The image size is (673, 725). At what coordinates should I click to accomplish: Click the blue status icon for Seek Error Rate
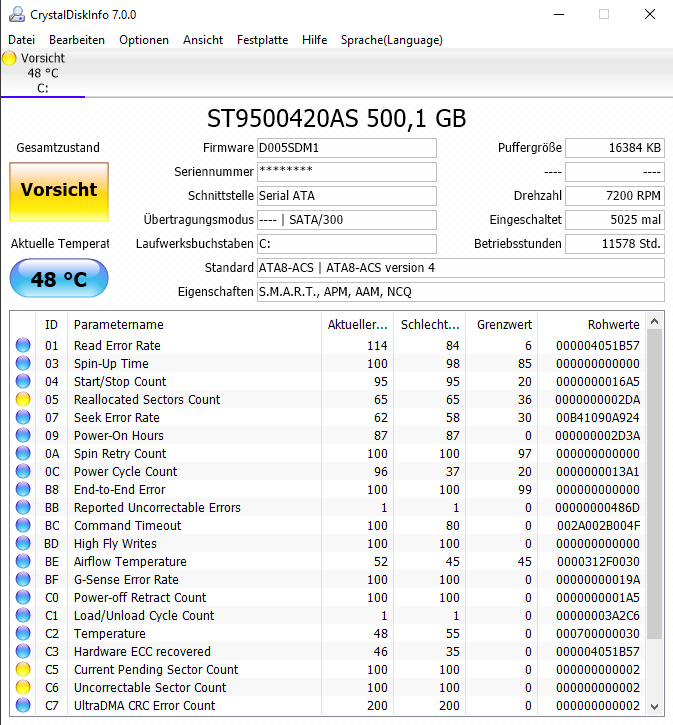click(23, 417)
